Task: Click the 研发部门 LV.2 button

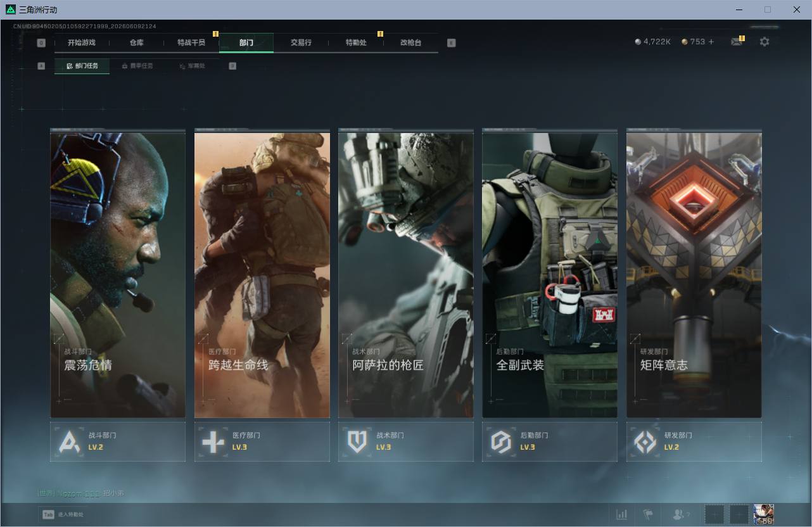Action: (x=694, y=441)
